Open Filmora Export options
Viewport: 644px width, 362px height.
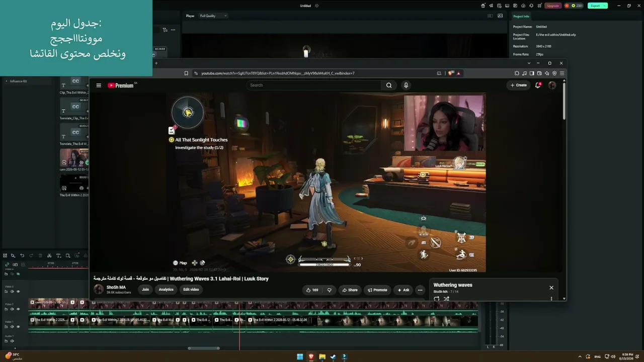click(x=597, y=6)
